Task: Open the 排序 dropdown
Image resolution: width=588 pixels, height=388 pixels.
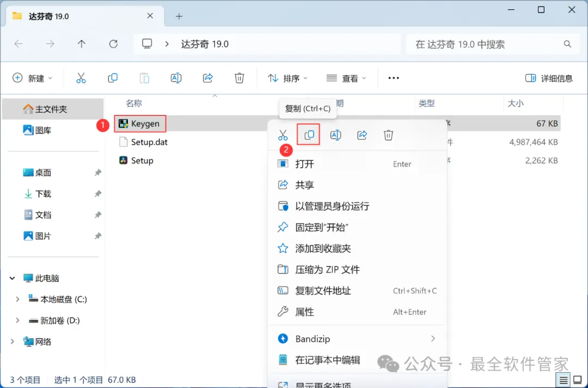Action: (287, 78)
